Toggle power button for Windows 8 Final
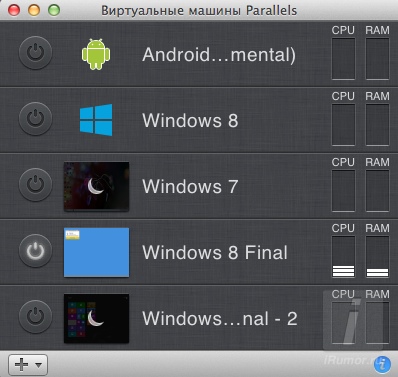398x377 pixels. [x=35, y=251]
